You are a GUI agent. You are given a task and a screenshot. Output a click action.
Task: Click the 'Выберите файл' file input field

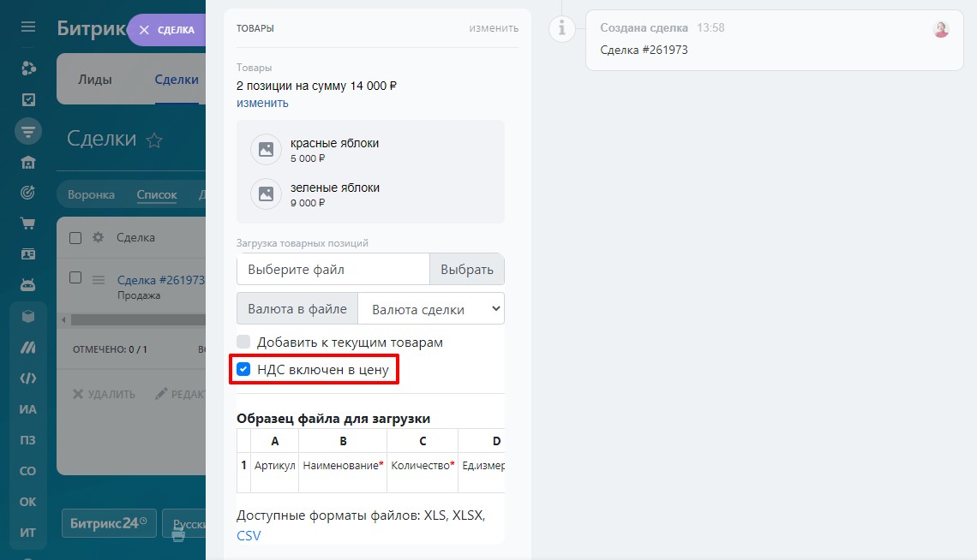333,269
